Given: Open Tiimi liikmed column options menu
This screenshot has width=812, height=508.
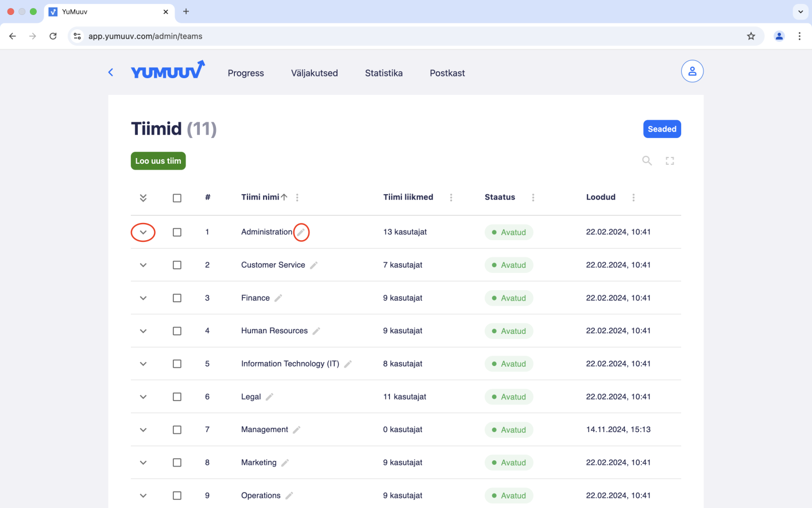Looking at the screenshot, I should coord(451,198).
